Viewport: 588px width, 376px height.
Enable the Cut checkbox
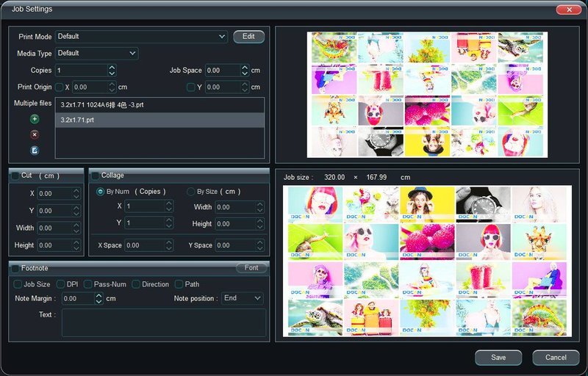pyautogui.click(x=15, y=176)
